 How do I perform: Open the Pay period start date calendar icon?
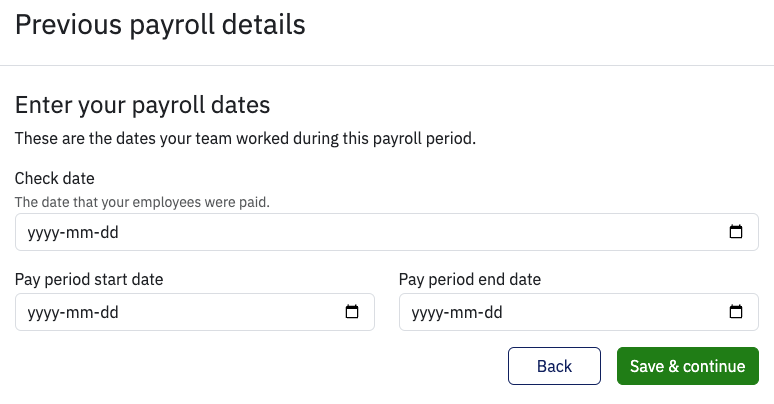352,312
